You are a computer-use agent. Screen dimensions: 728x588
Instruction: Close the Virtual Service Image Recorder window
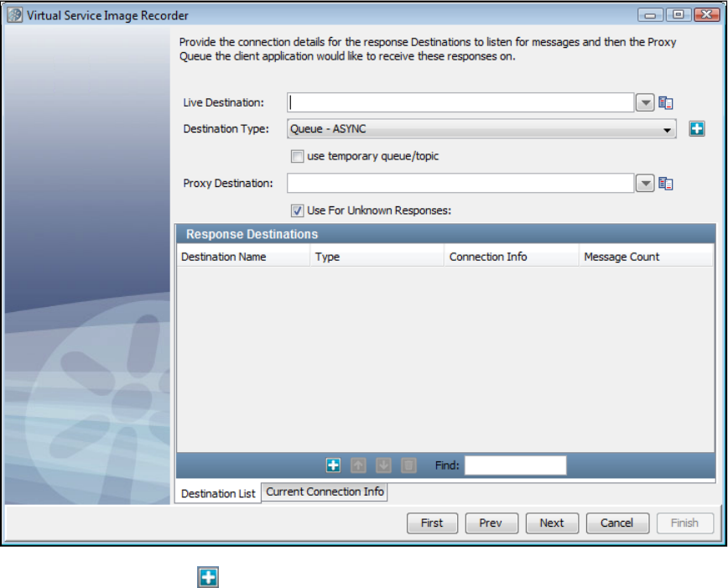707,15
